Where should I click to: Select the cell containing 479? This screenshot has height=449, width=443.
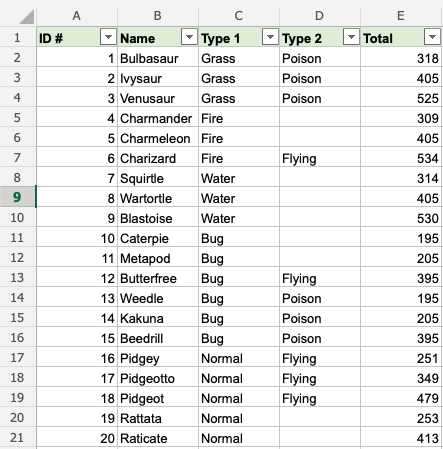(401, 397)
